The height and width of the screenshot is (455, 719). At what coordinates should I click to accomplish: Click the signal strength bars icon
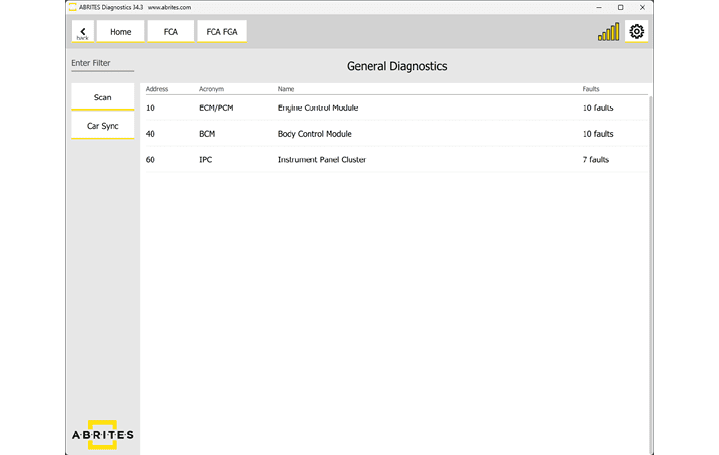coord(608,33)
